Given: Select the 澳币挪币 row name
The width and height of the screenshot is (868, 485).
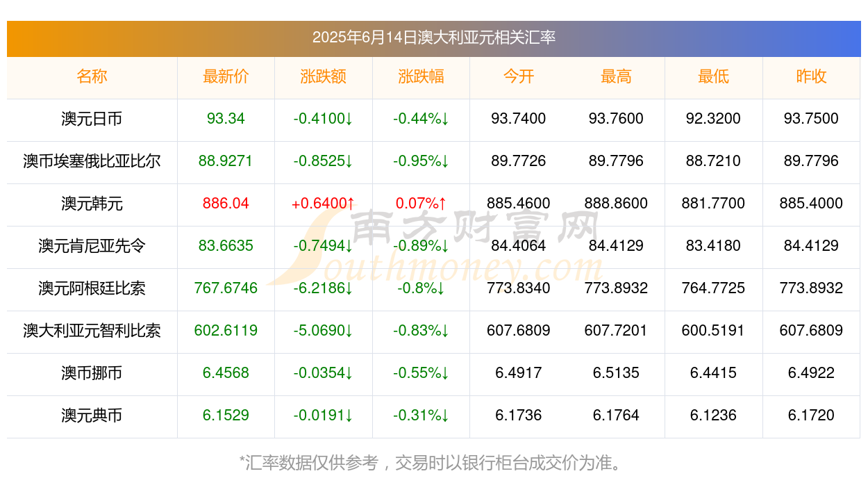Looking at the screenshot, I should pyautogui.click(x=92, y=373).
